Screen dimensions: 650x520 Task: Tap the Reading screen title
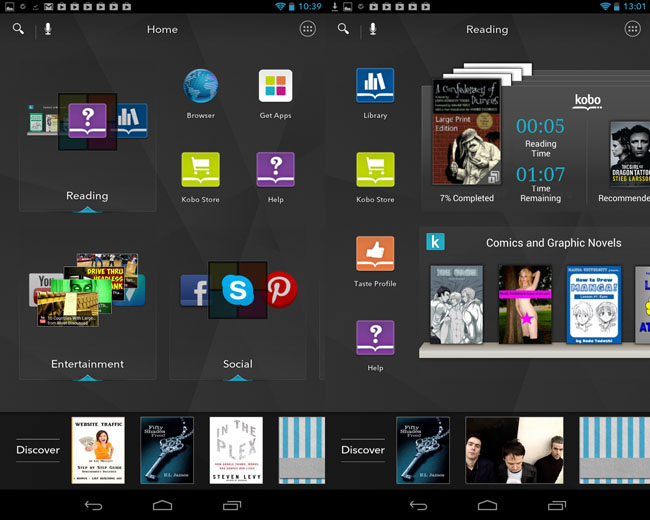point(487,29)
